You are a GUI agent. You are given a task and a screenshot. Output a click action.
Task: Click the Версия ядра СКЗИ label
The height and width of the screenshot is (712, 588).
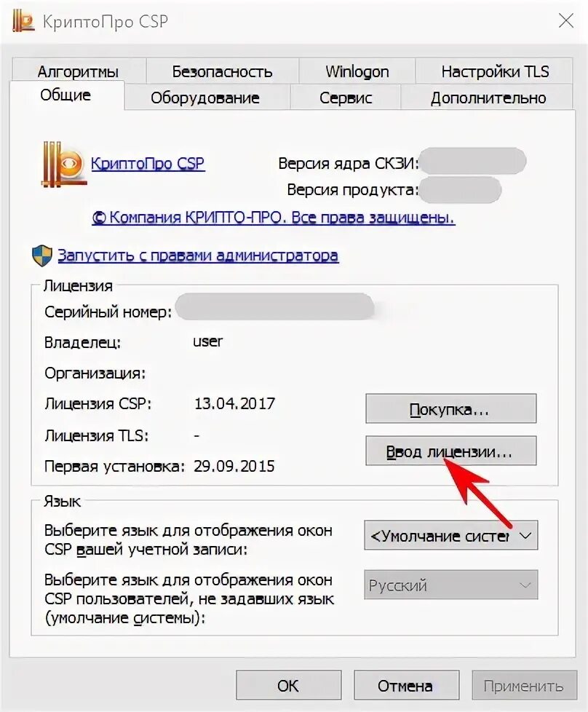pos(349,163)
